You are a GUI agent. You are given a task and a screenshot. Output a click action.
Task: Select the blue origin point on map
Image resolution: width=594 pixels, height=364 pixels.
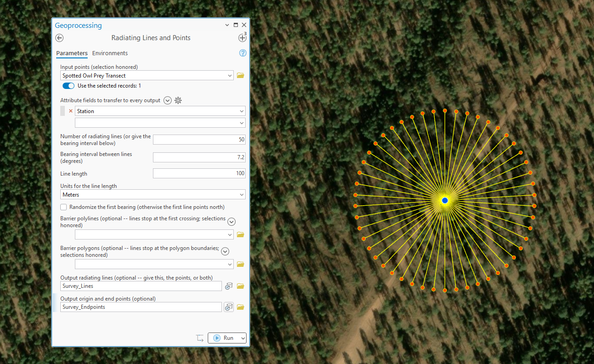445,200
